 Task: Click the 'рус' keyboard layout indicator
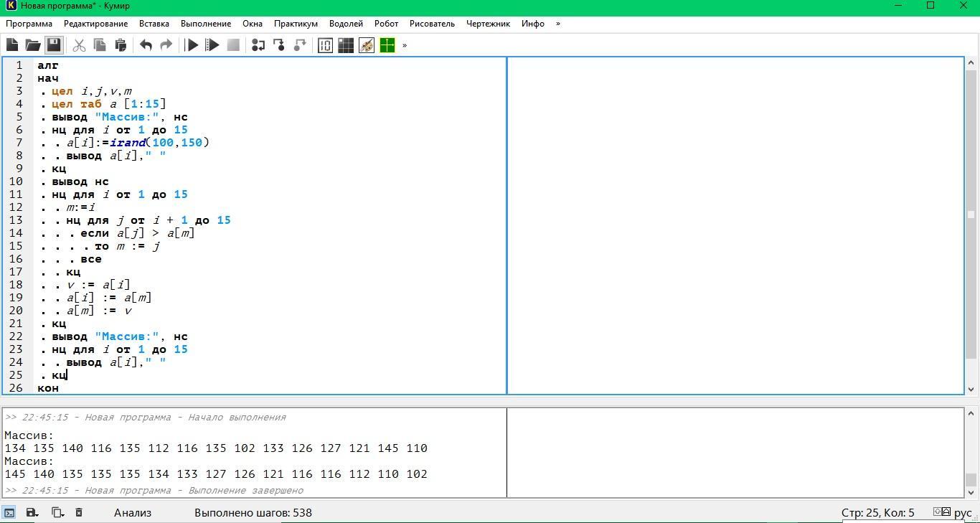click(963, 512)
